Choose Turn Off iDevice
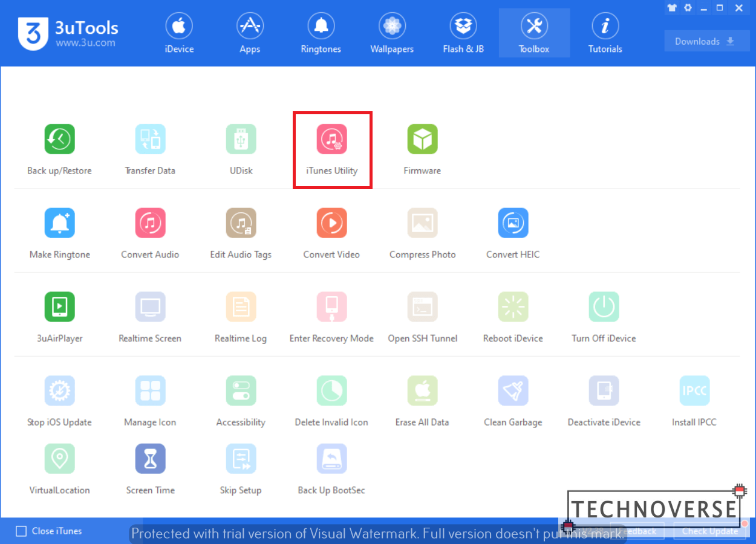This screenshot has height=544, width=756. coord(604,317)
